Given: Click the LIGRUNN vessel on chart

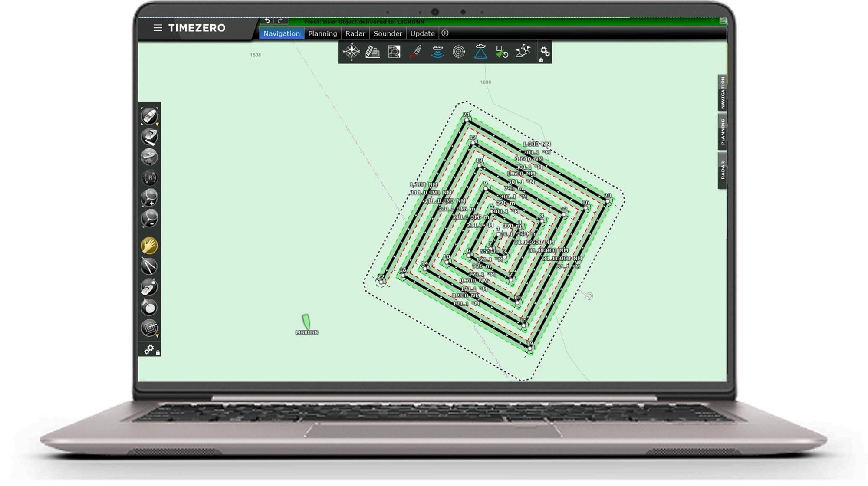Looking at the screenshot, I should pyautogui.click(x=306, y=322).
